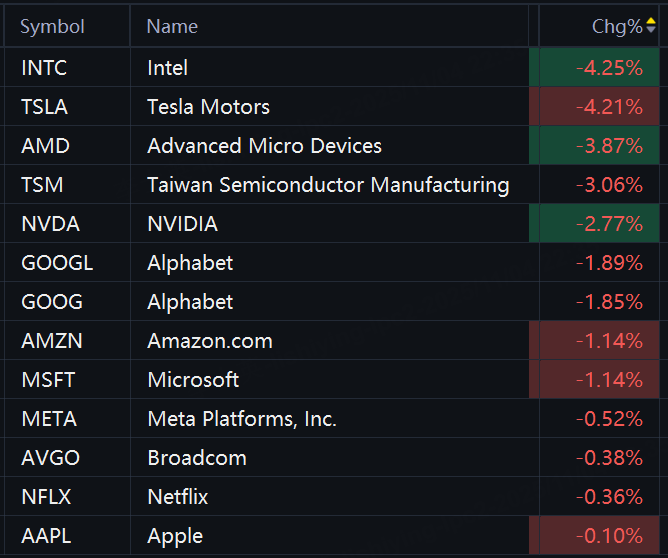Select the GOOGL symbol

[56, 263]
